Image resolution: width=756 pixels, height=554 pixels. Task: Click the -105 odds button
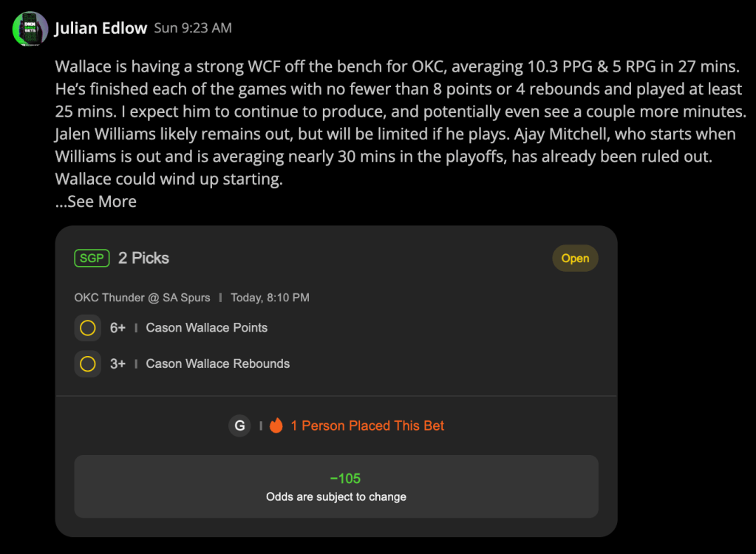click(336, 487)
